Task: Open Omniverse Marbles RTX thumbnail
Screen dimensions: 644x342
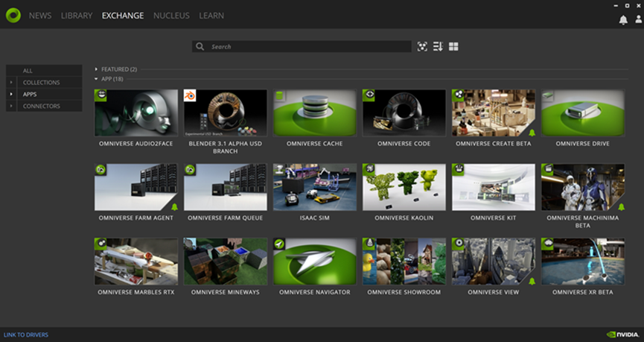Action: [x=136, y=262]
